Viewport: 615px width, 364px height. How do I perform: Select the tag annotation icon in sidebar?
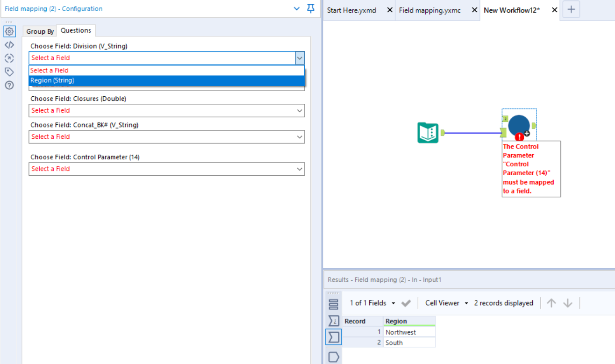click(x=9, y=71)
